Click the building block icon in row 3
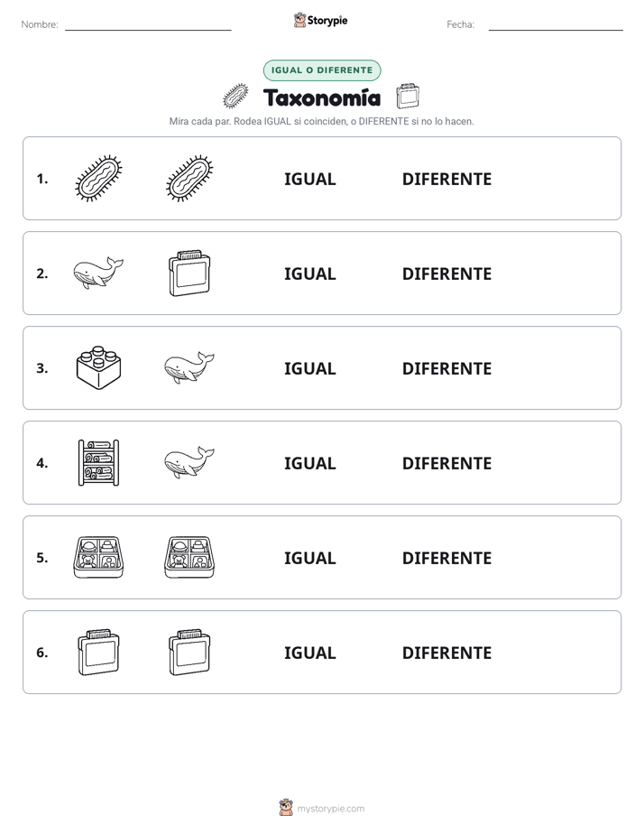Screen dimensions: 644x834 98,367
